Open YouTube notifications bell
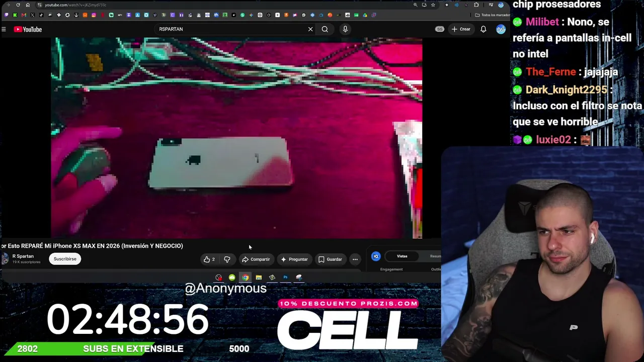This screenshot has height=362, width=644. click(483, 29)
